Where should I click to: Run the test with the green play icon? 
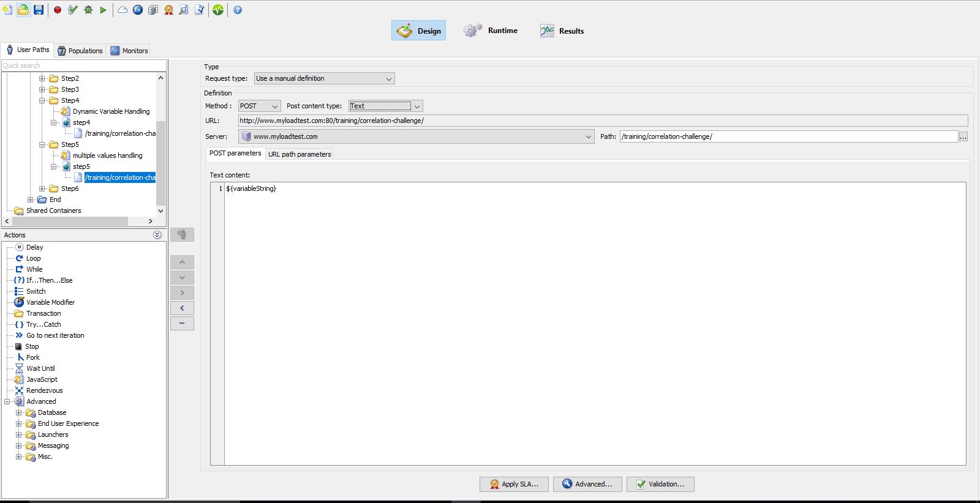tap(103, 10)
